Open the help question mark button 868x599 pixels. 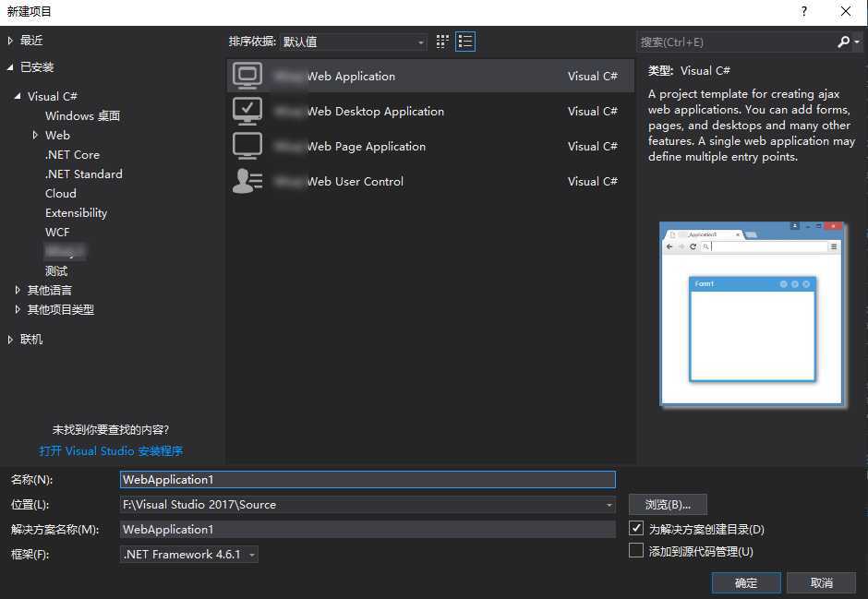[x=803, y=12]
